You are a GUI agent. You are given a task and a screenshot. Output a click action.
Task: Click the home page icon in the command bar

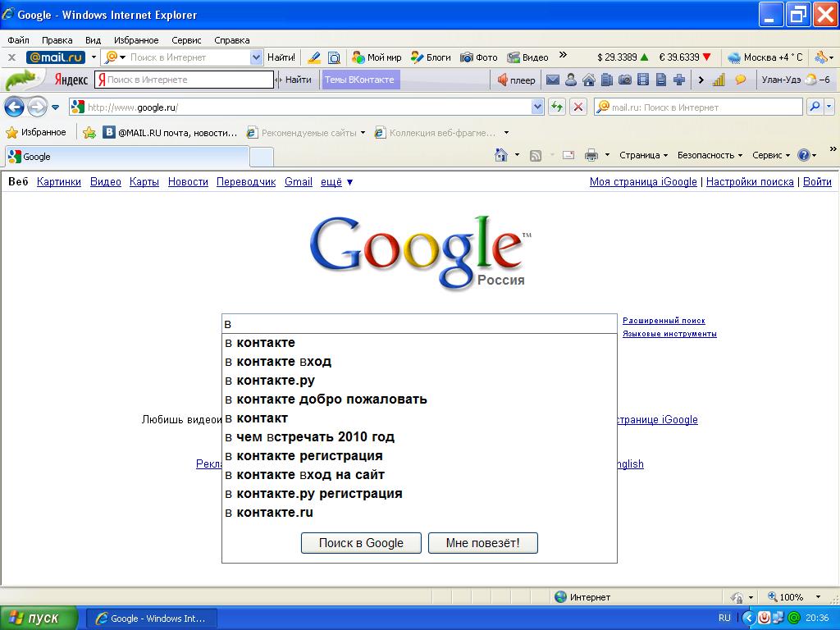(501, 155)
